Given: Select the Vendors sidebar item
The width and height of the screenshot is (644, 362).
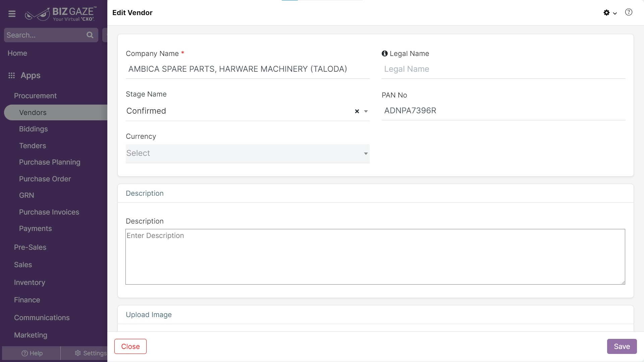Looking at the screenshot, I should (33, 113).
